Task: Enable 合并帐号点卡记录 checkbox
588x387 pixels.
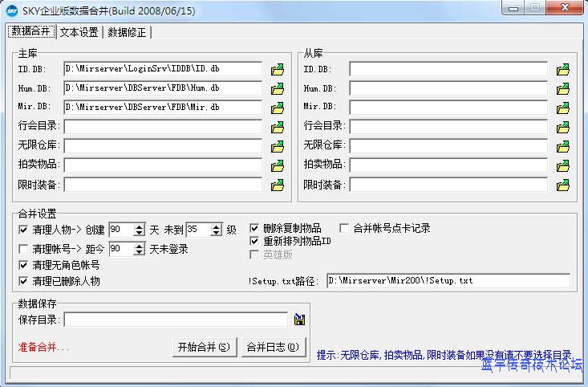Action: [345, 228]
